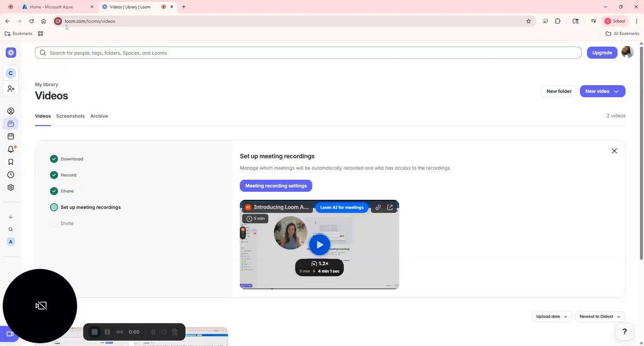
Task: Click the invite teammates person-plus icon
Action: click(x=11, y=89)
